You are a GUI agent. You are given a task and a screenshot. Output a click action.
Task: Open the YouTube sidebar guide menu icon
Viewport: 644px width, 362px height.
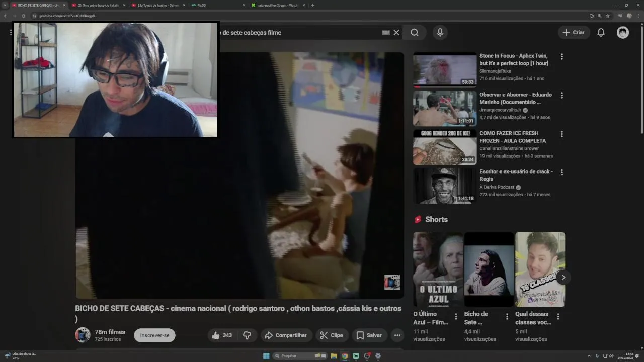coord(10,33)
